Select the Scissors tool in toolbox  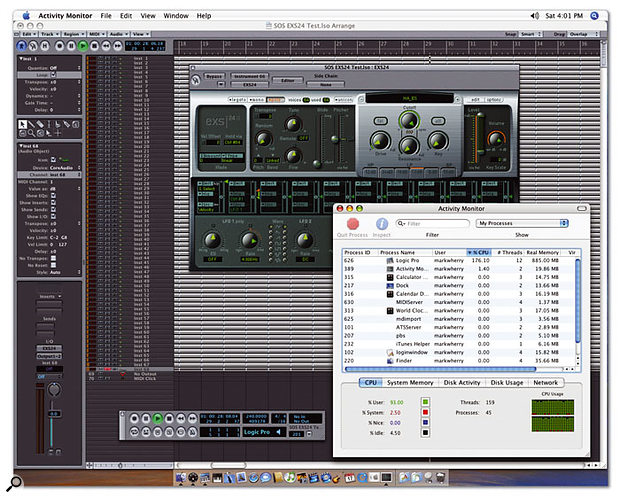tap(57, 124)
